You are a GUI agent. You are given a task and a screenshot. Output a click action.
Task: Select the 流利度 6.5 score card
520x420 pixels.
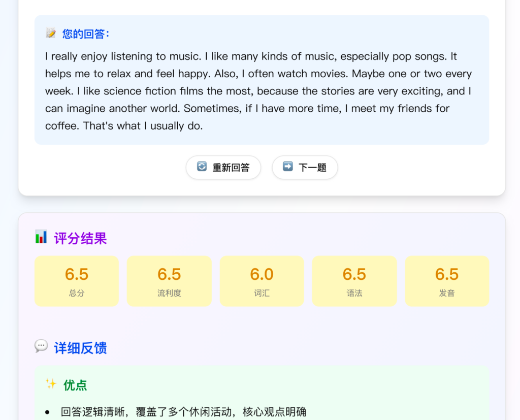[169, 281]
